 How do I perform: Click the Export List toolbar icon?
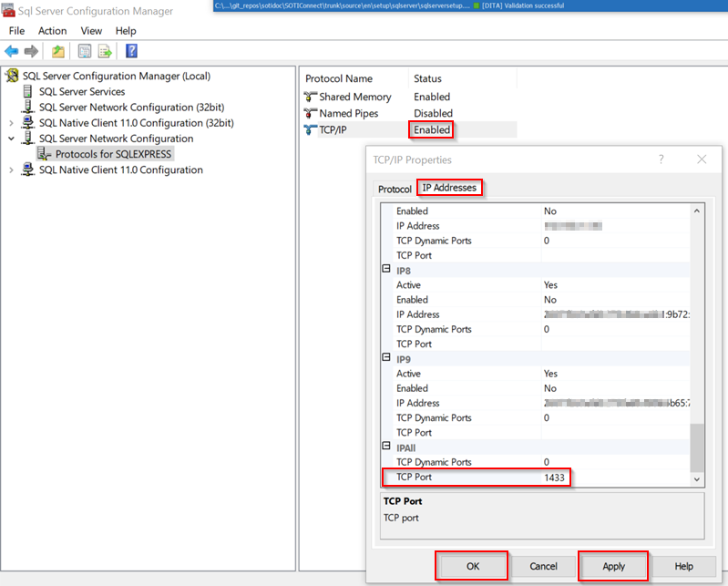[x=105, y=51]
